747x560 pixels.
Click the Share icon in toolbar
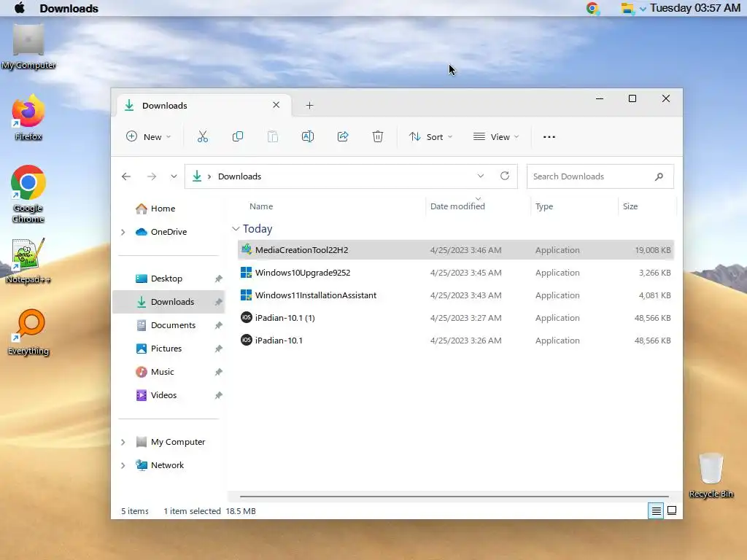click(343, 136)
